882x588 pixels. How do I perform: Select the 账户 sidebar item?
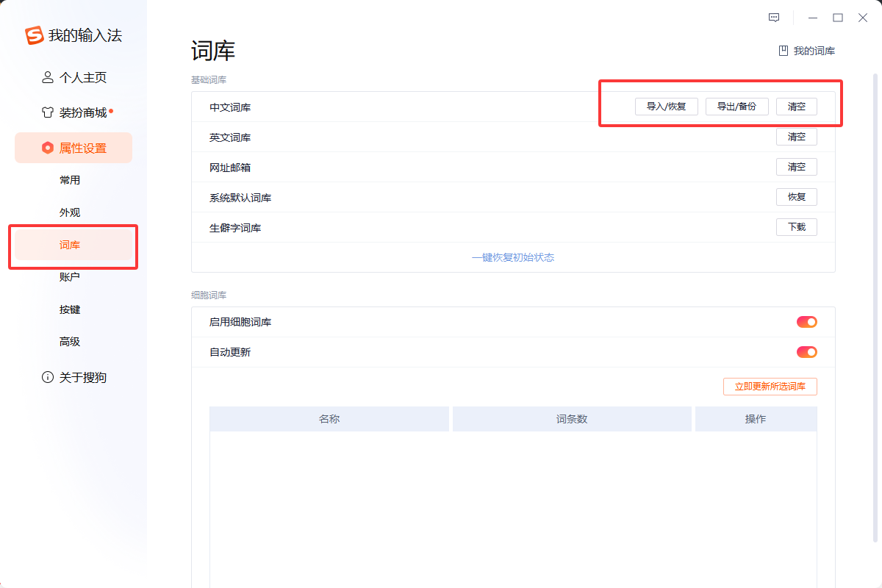click(x=70, y=276)
